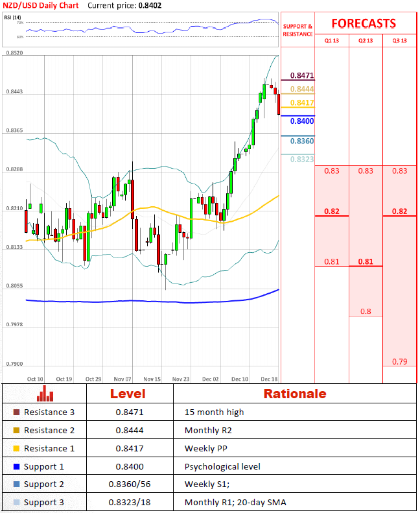Click the '0.8323/18' level table cell

(130, 502)
